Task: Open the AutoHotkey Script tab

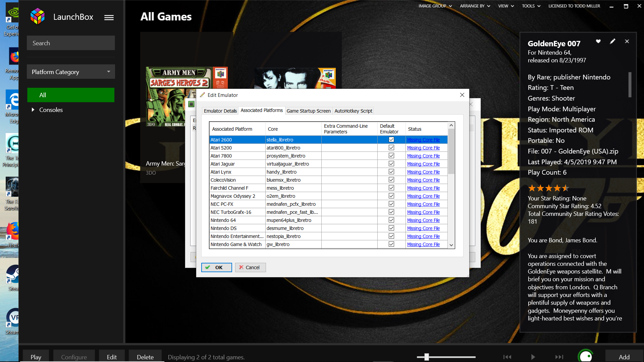Action: (x=353, y=111)
